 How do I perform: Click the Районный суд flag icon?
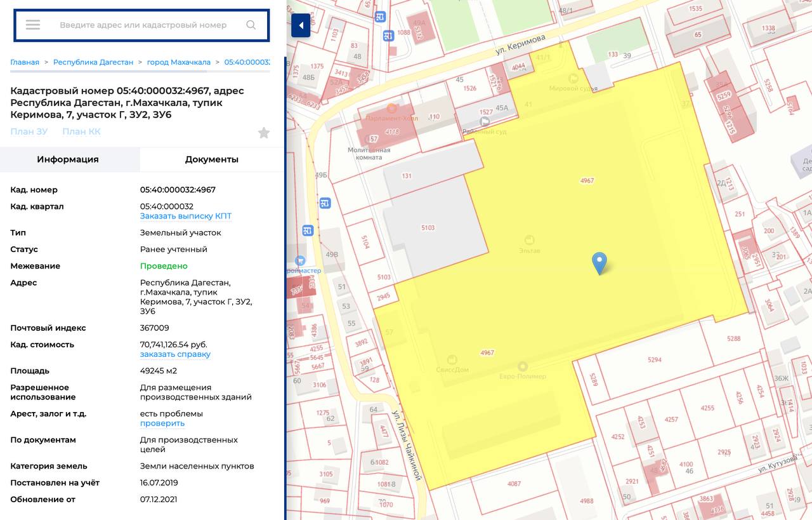(485, 121)
